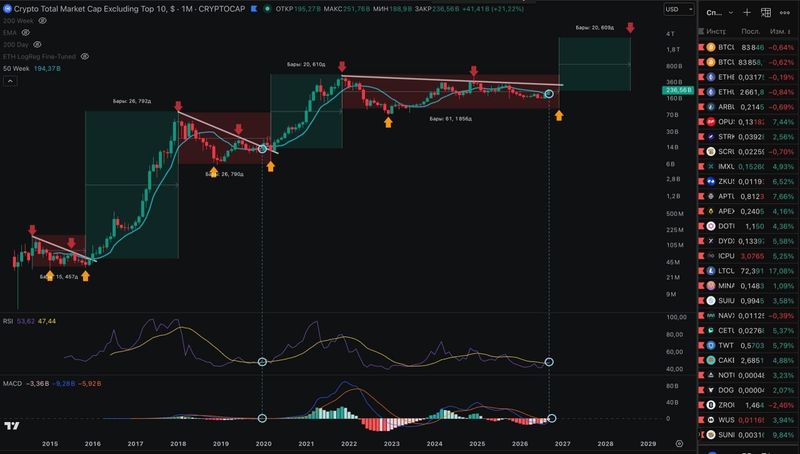800x454 pixels.
Task: Click the flag icon in the watchlist header
Action: pos(701,32)
